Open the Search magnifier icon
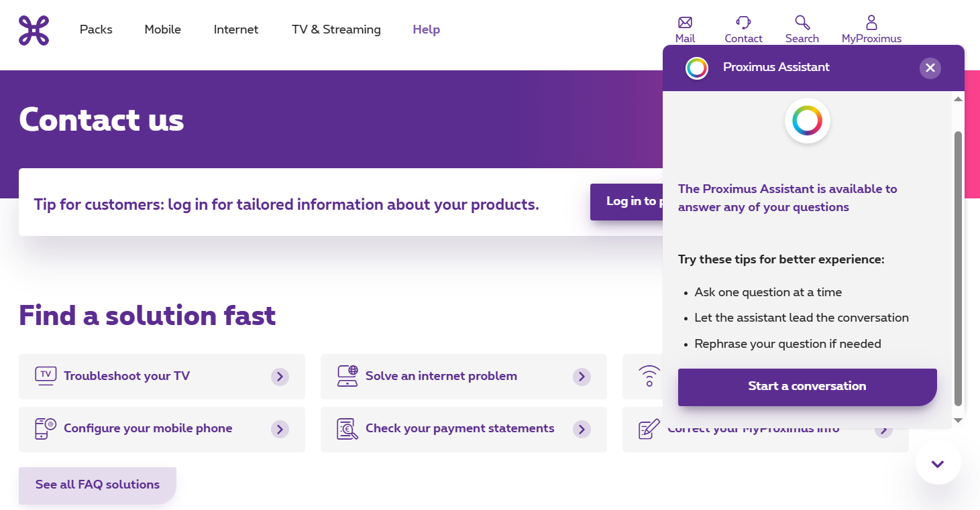 tap(802, 23)
